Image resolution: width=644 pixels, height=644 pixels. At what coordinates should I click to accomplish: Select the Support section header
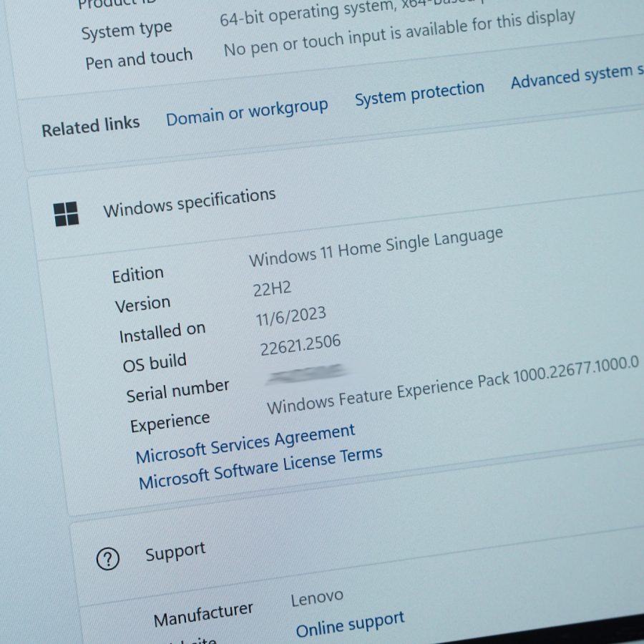tap(175, 552)
